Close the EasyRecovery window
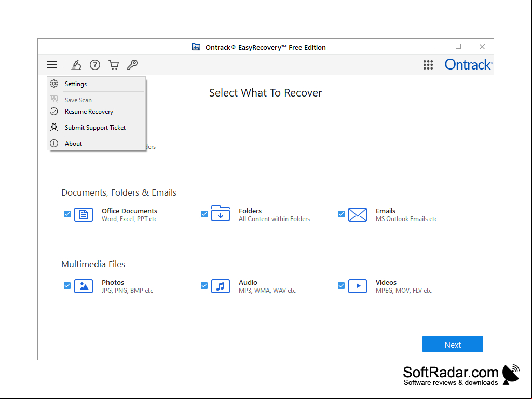This screenshot has height=399, width=532. 482,47
